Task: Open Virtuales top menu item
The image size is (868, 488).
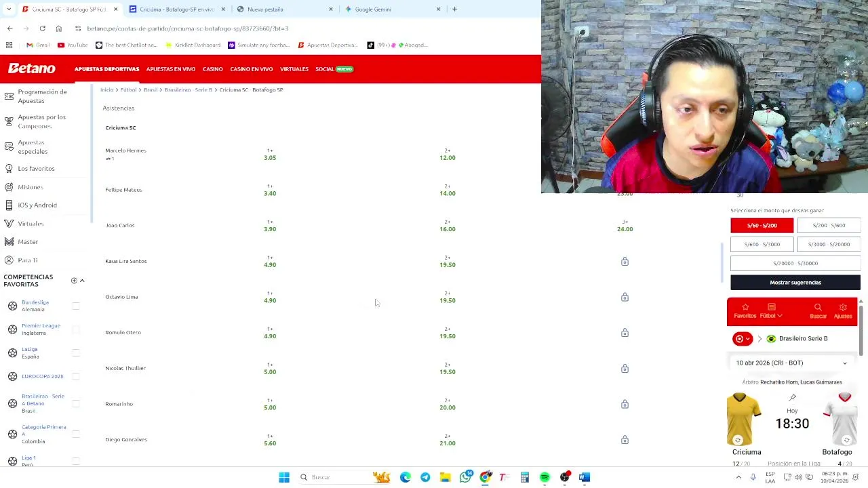Action: [x=294, y=69]
